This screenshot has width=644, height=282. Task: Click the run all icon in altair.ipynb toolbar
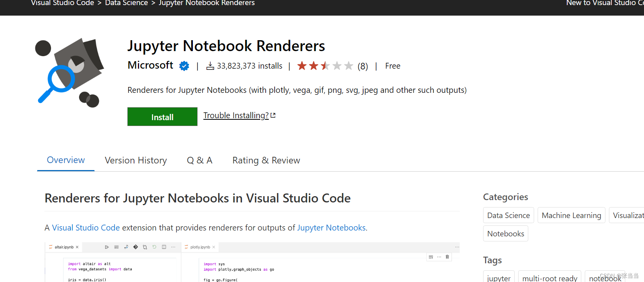[x=107, y=247]
